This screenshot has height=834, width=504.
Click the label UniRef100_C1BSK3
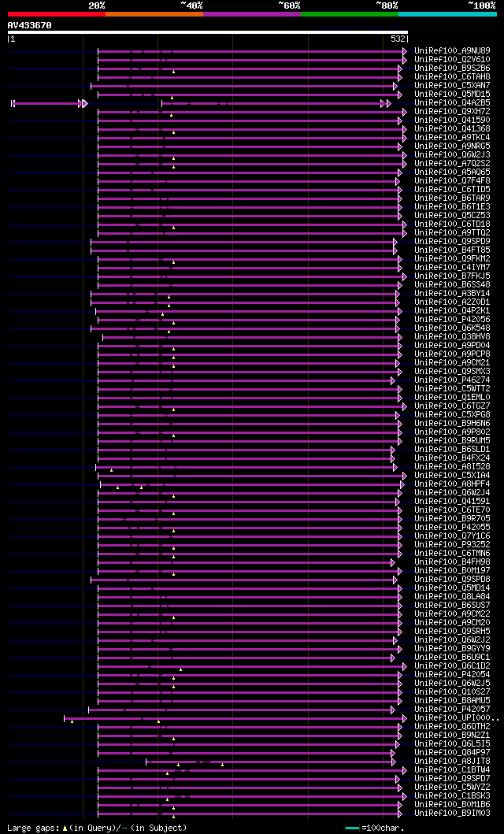pos(453,795)
